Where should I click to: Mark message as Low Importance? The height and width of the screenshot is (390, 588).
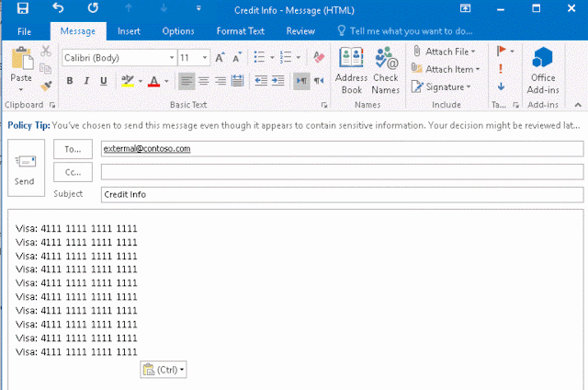tap(501, 86)
